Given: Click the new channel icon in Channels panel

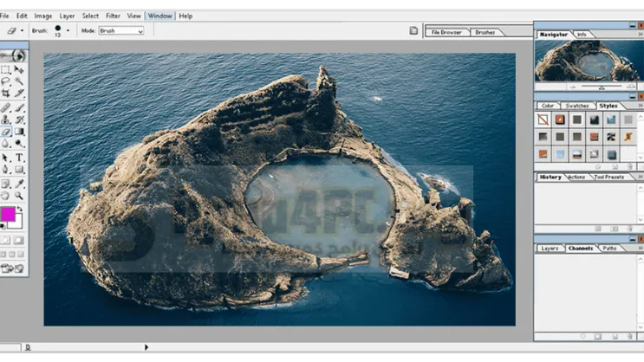Looking at the screenshot, I should pyautogui.click(x=615, y=337).
